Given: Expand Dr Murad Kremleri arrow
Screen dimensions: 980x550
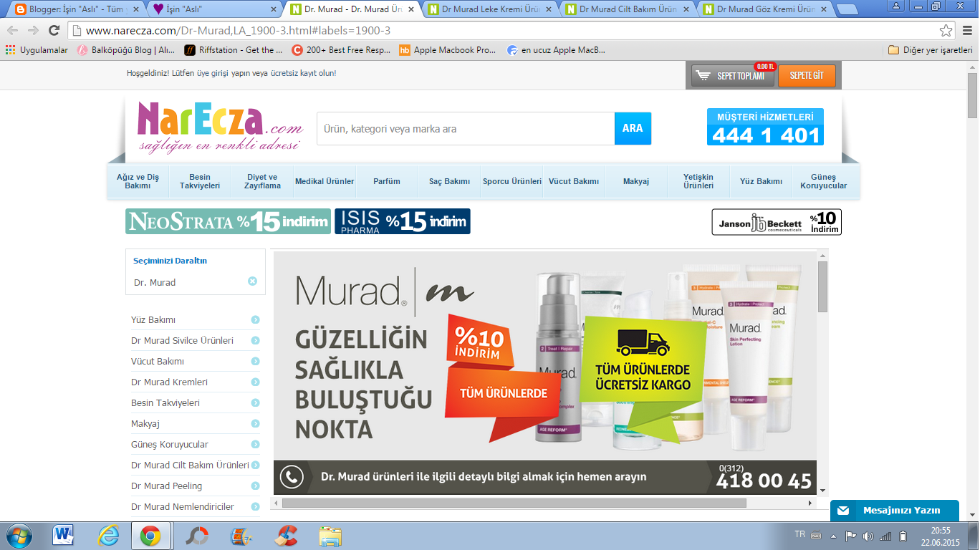Looking at the screenshot, I should (x=255, y=382).
